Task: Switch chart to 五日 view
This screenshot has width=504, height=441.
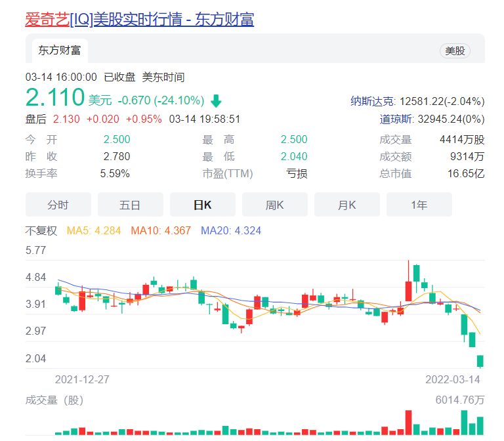Action: tap(130, 205)
